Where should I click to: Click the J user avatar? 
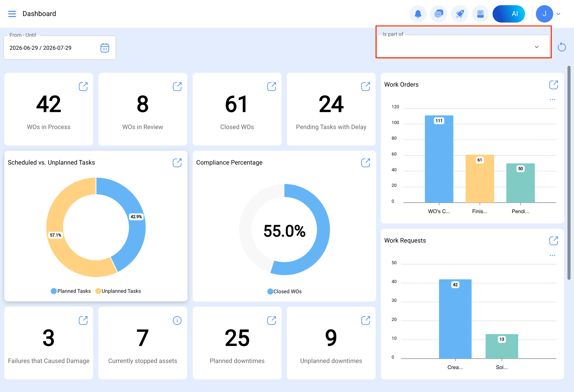point(544,14)
